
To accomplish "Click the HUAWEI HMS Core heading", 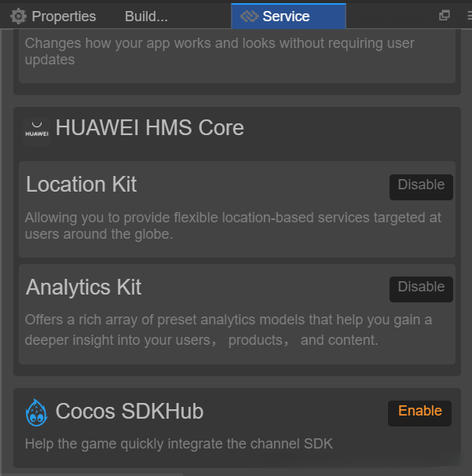I will coord(149,127).
